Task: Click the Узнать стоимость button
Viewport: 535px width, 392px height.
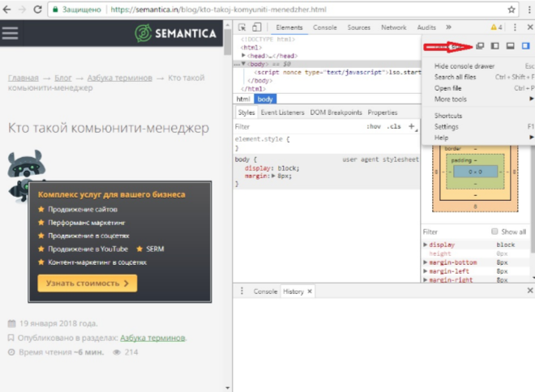Action: (87, 283)
